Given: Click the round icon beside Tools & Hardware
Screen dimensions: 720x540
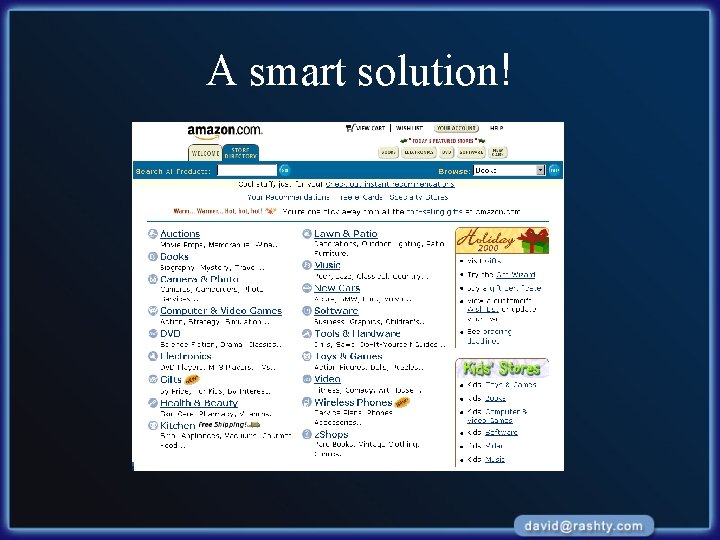Looking at the screenshot, I should pos(307,333).
